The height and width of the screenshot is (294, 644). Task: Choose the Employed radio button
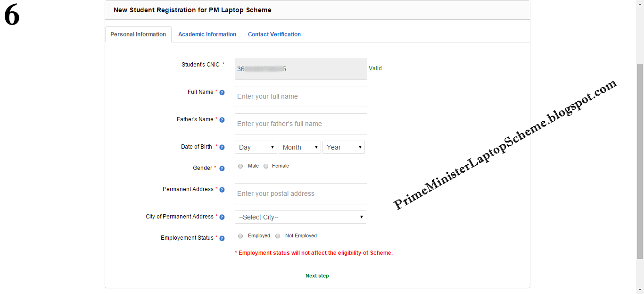[x=240, y=236]
